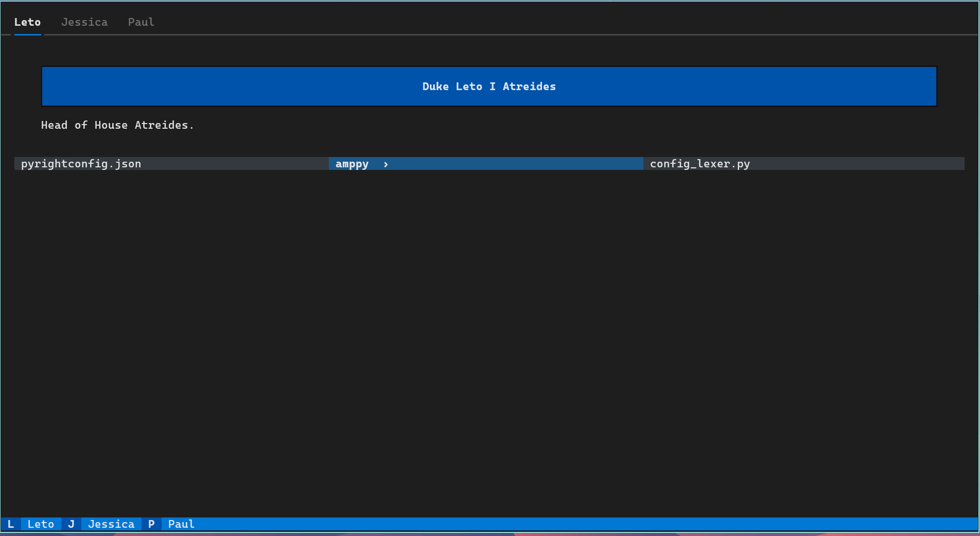Click the Duke Leto I Atreides banner

pos(489,87)
